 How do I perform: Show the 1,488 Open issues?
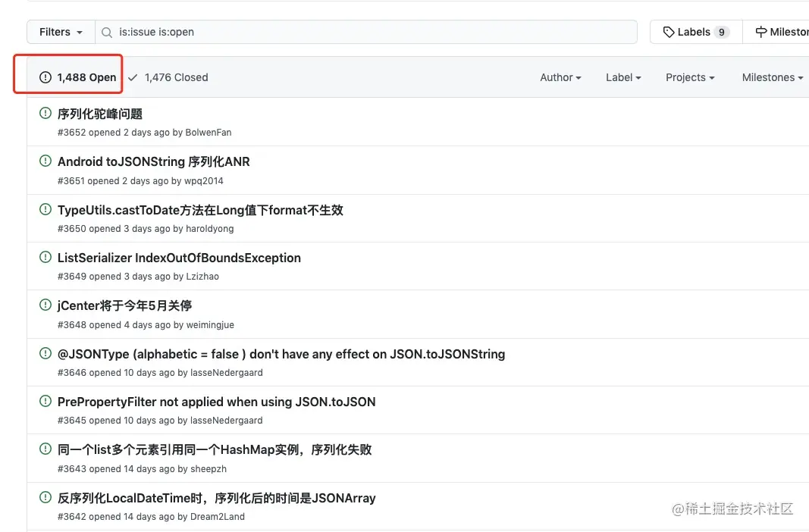point(78,77)
